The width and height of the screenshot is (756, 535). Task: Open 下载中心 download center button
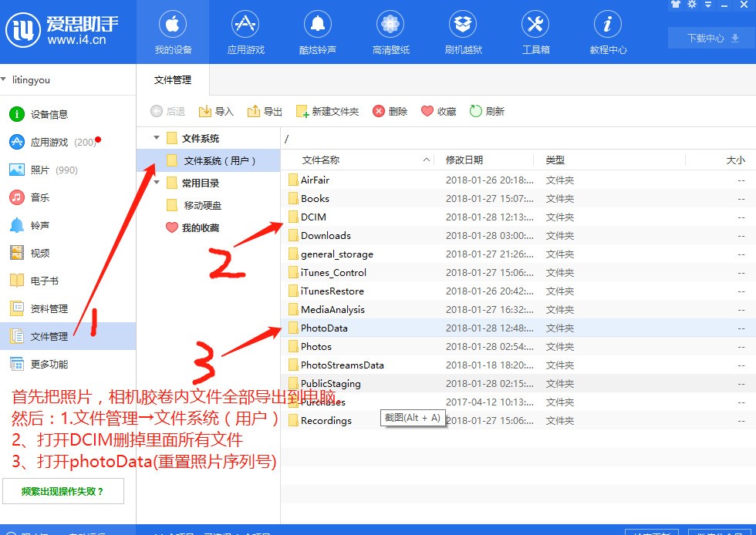tap(711, 38)
